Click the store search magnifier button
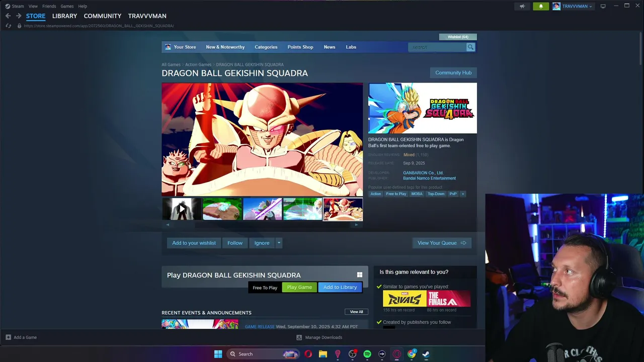The width and height of the screenshot is (644, 362). click(x=470, y=47)
